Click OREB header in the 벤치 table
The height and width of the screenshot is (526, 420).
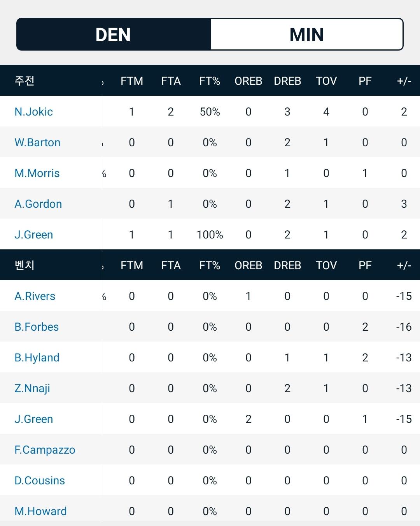[x=248, y=265]
